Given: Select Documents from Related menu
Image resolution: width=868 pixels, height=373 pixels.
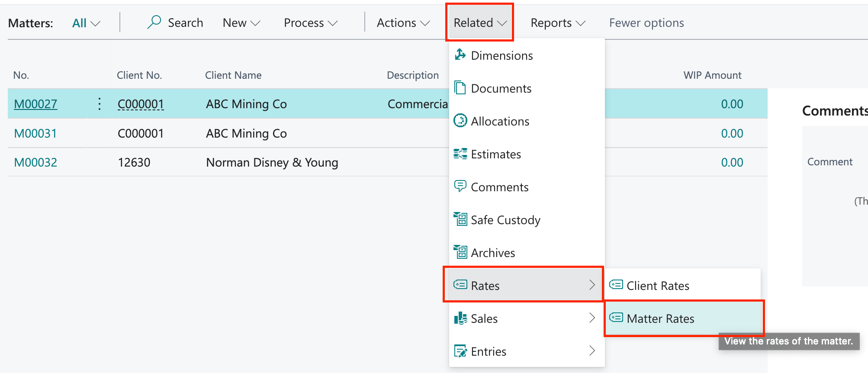Looking at the screenshot, I should (527, 88).
